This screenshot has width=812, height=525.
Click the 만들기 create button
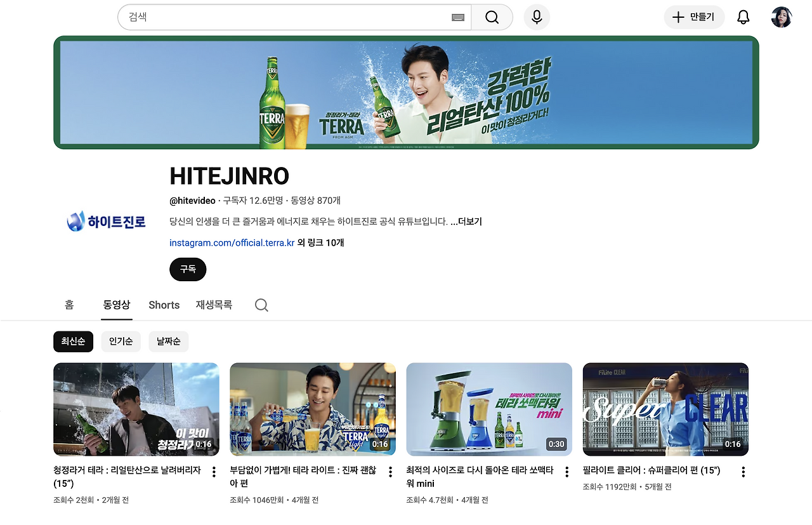694,17
